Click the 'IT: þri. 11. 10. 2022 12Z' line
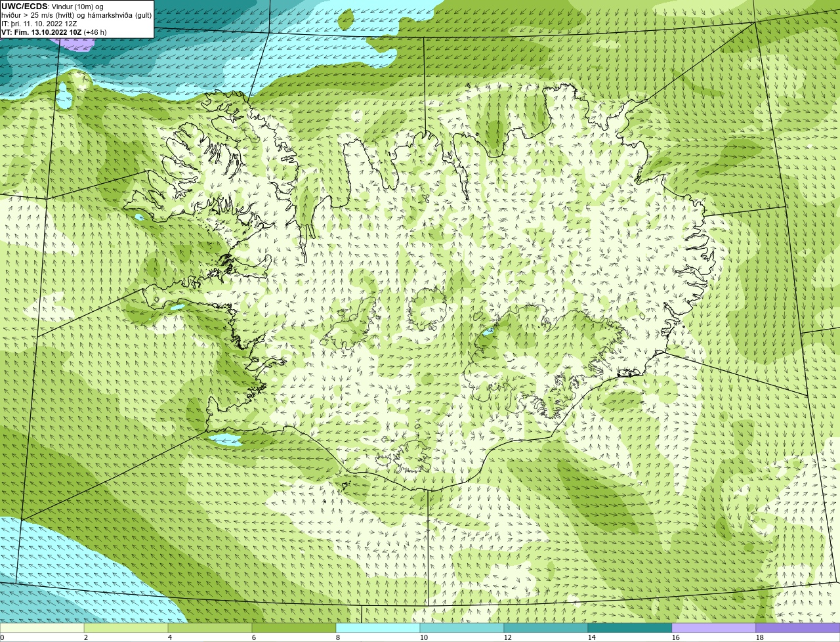Screen dimensions: 840x642 pyautogui.click(x=39, y=24)
